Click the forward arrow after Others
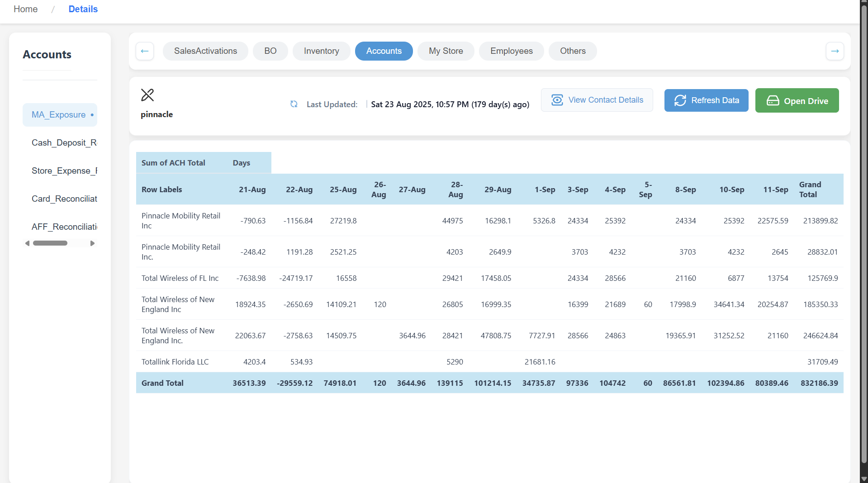Screen dimensions: 868x483 (x=835, y=51)
